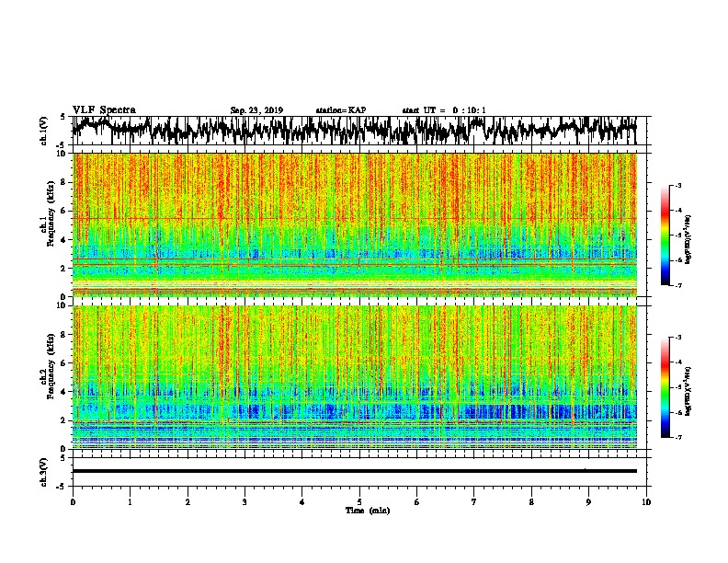Click time axis tick label "9"
The height and width of the screenshot is (563, 728).
click(588, 502)
